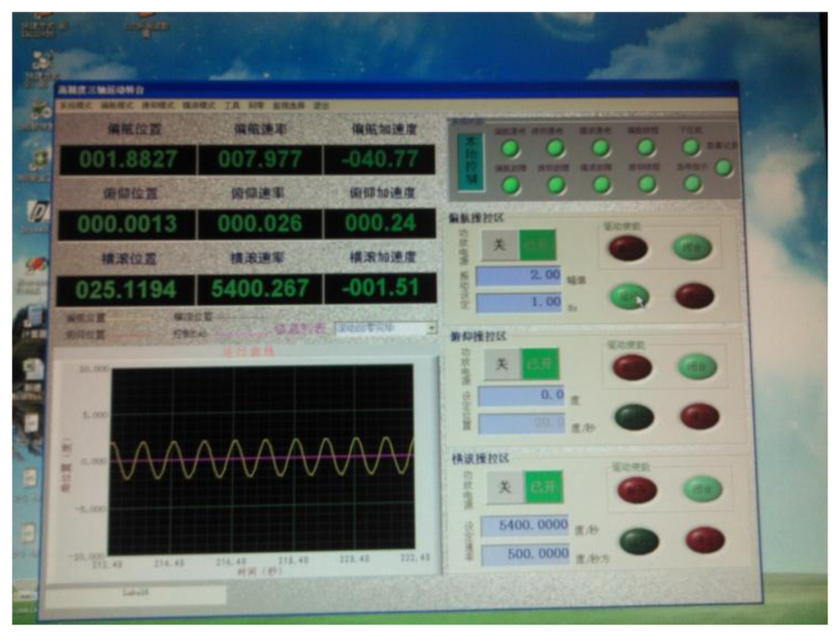This screenshot has height=637, width=840.
Task: Click the bottom-right red oval button in roll control area
Action: (705, 539)
